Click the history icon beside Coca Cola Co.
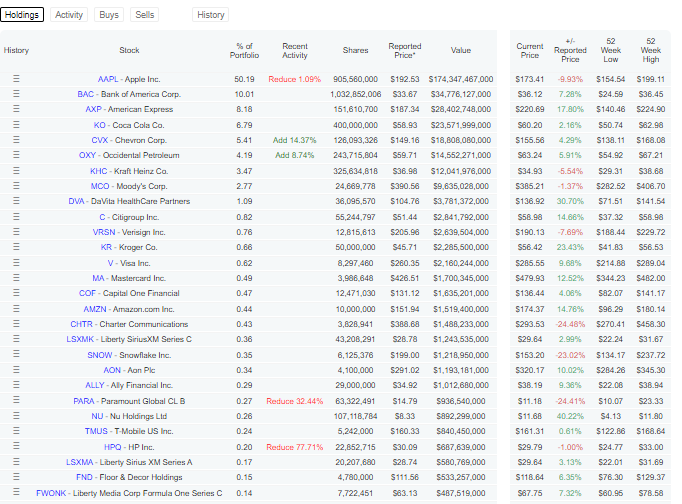Screen dimensions: 682x504 coord(16,125)
